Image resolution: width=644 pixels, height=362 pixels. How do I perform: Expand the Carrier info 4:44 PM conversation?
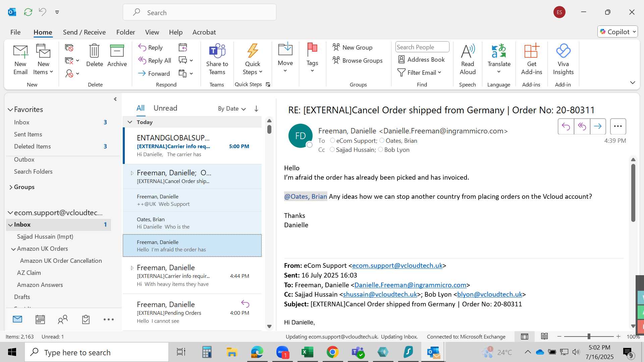pyautogui.click(x=132, y=268)
